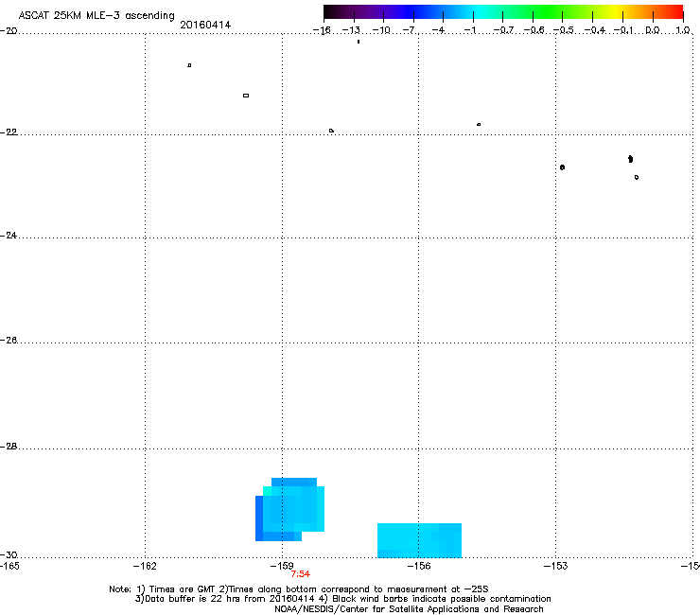700x615 pixels.
Task: Click the -0.1 color bar label
Action: (x=623, y=30)
